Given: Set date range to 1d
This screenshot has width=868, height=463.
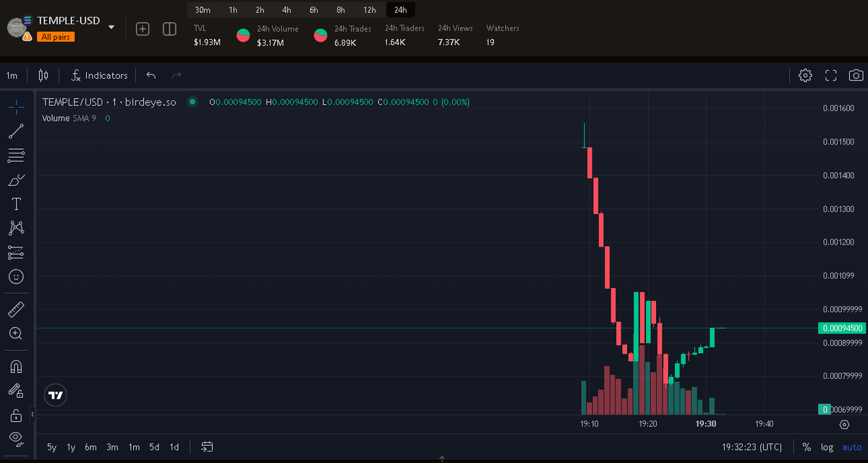Looking at the screenshot, I should pos(174,447).
